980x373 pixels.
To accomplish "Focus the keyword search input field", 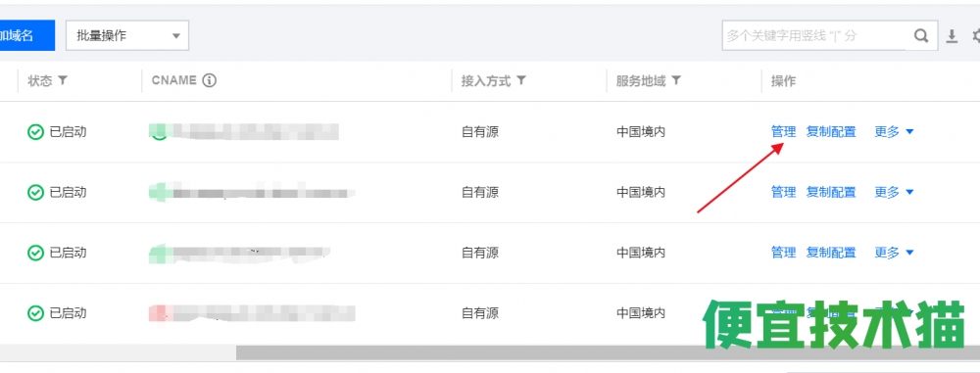I will click(813, 35).
